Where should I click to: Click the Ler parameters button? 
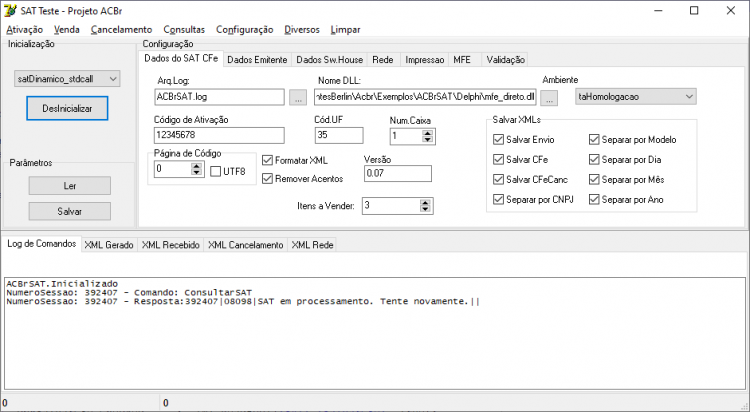point(69,186)
